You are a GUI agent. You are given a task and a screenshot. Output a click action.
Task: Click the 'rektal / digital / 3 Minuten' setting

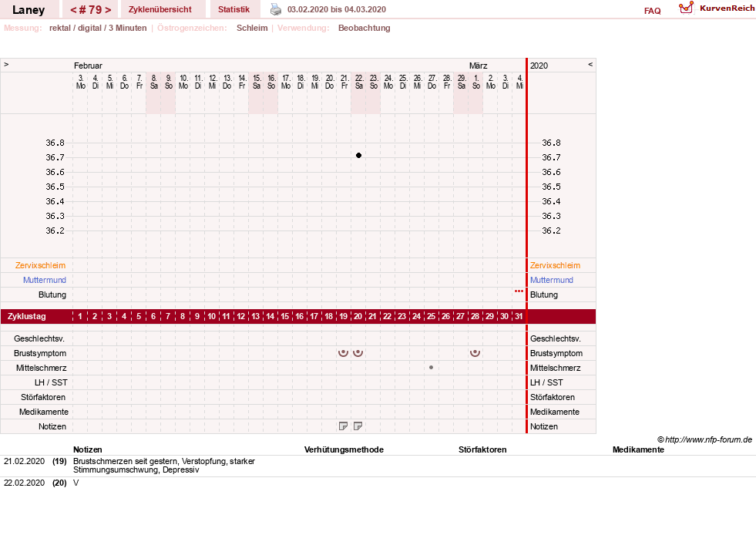[x=98, y=28]
